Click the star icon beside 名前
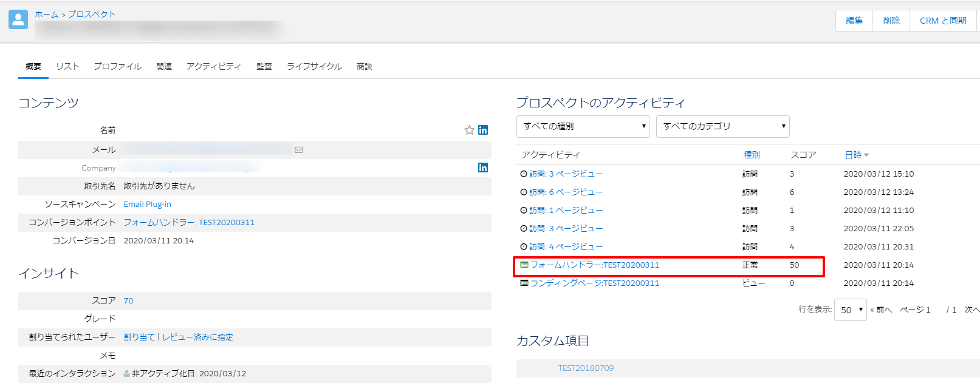Image resolution: width=980 pixels, height=386 pixels. pos(469,130)
